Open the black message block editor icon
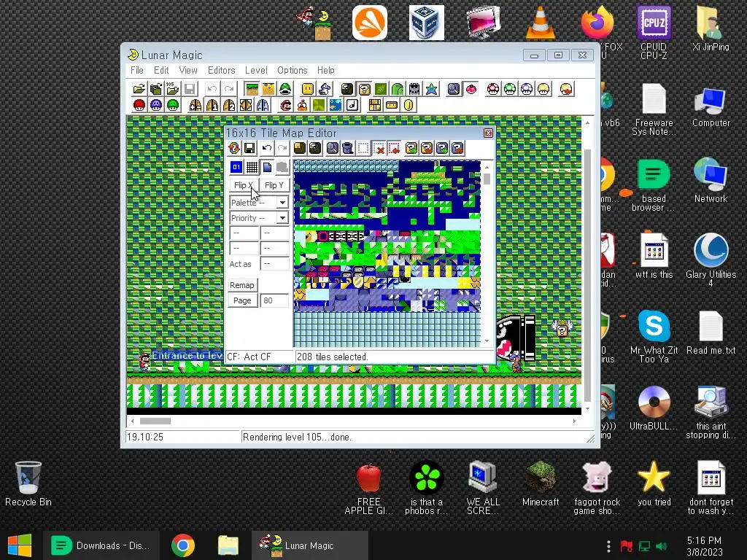 347,89
